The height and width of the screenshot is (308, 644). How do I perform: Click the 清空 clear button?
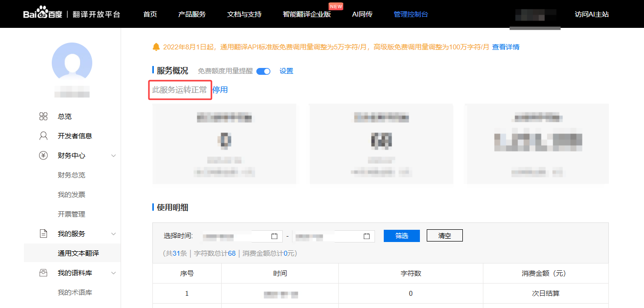(x=444, y=236)
